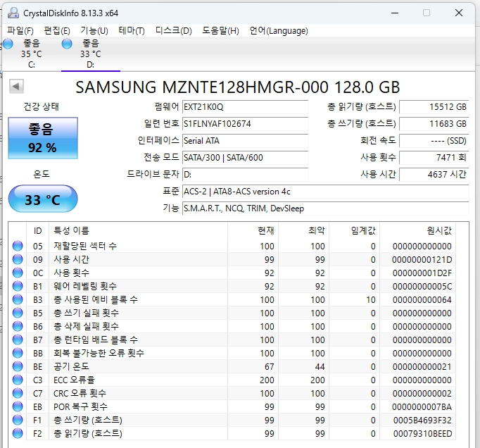This screenshot has height=448, width=480.
Task: Click the 전송 모드 field SATA/300 | SATA/600
Action: click(x=245, y=158)
